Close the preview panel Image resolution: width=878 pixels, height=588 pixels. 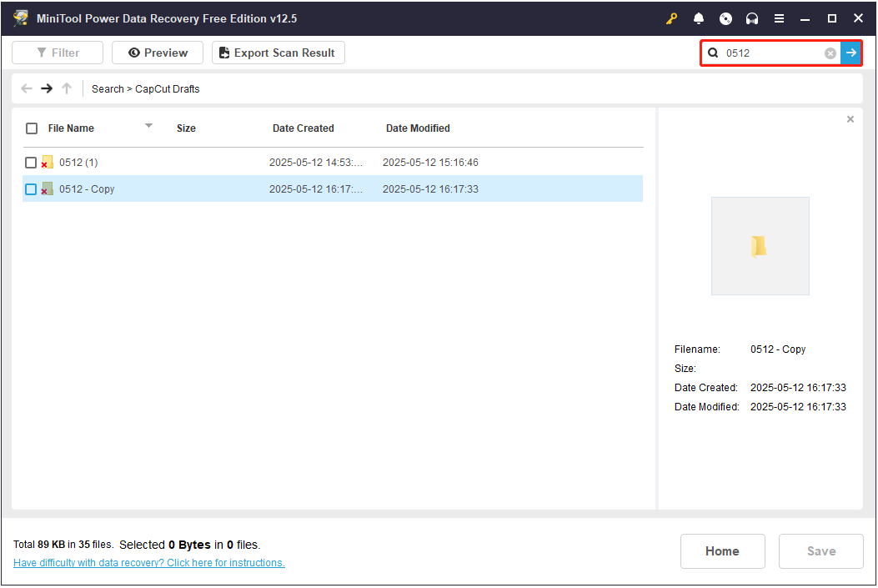coord(850,119)
